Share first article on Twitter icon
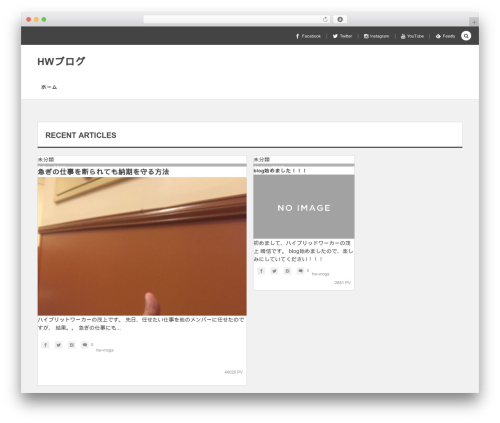The height and width of the screenshot is (423, 500). coord(58,345)
